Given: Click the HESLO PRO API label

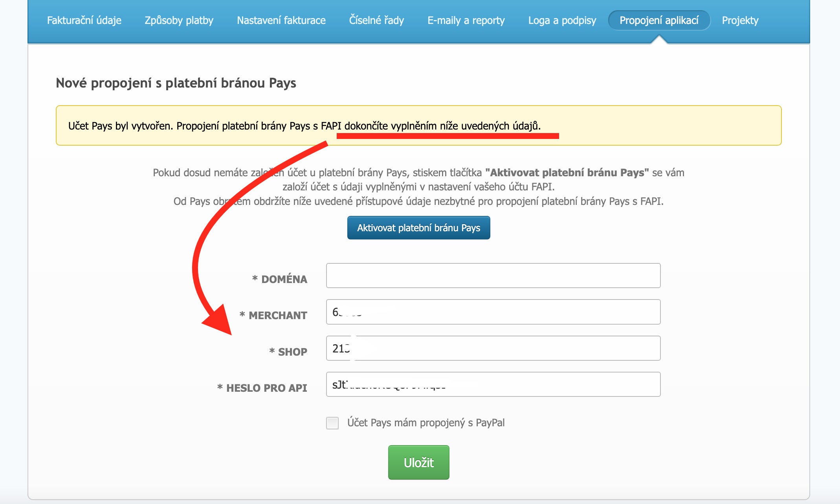Looking at the screenshot, I should click(262, 388).
